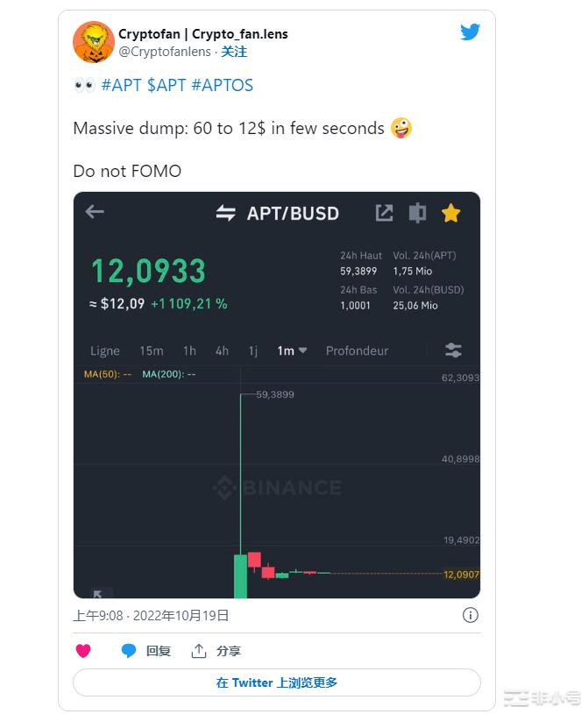Click the portfolio icon next to the star
Screen dimensions: 588x714
(x=416, y=212)
